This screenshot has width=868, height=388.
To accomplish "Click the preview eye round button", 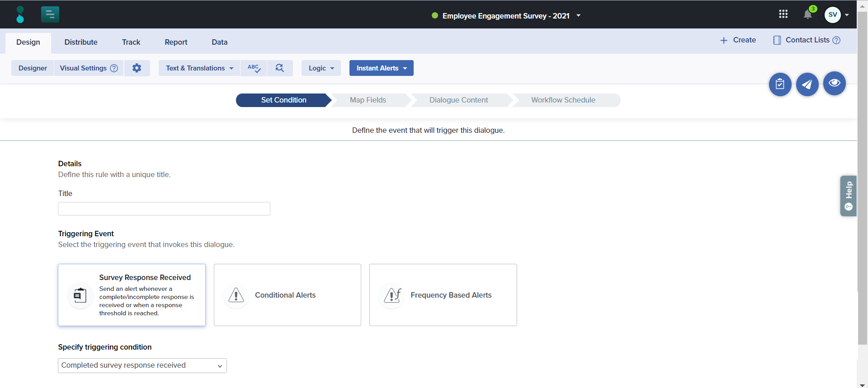I will point(834,84).
